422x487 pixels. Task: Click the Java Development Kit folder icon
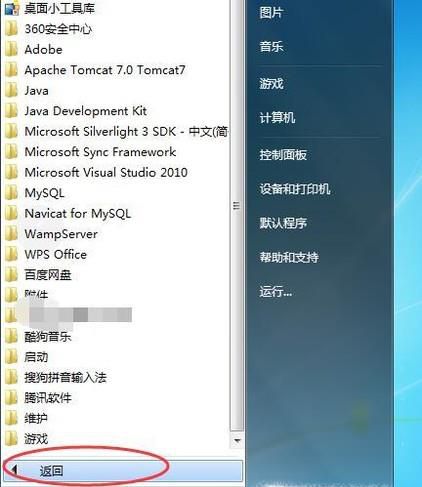[x=11, y=111]
